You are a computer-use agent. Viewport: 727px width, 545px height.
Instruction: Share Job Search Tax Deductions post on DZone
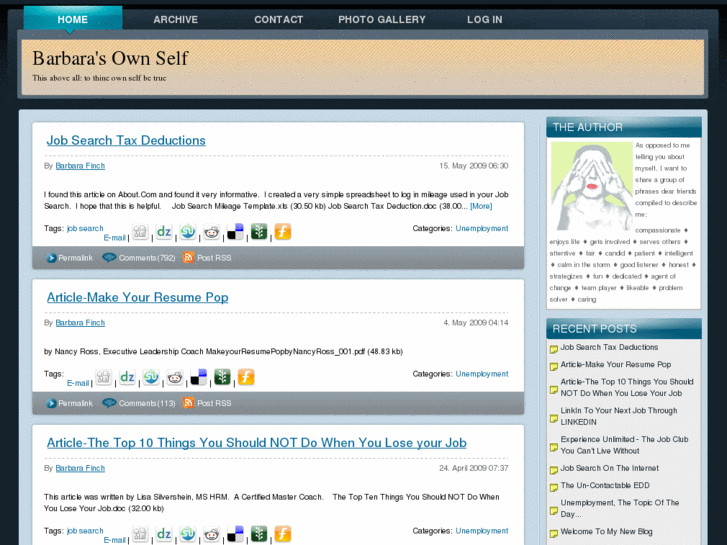(164, 231)
